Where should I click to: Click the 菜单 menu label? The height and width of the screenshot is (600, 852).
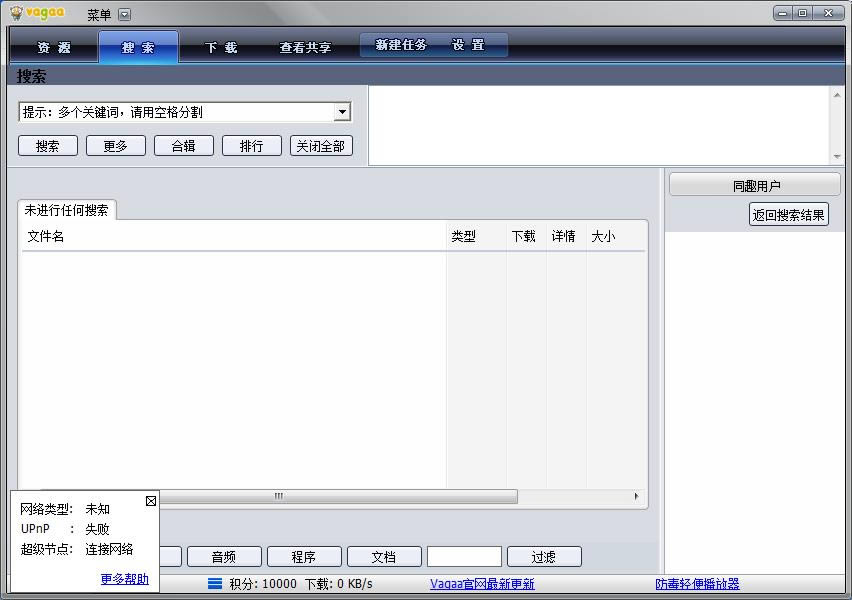(x=99, y=15)
